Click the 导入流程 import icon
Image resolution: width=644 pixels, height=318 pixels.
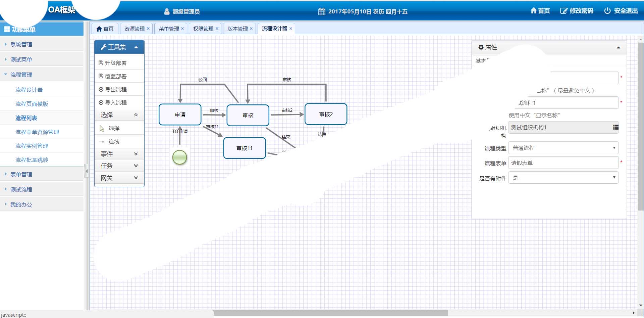pyautogui.click(x=101, y=102)
